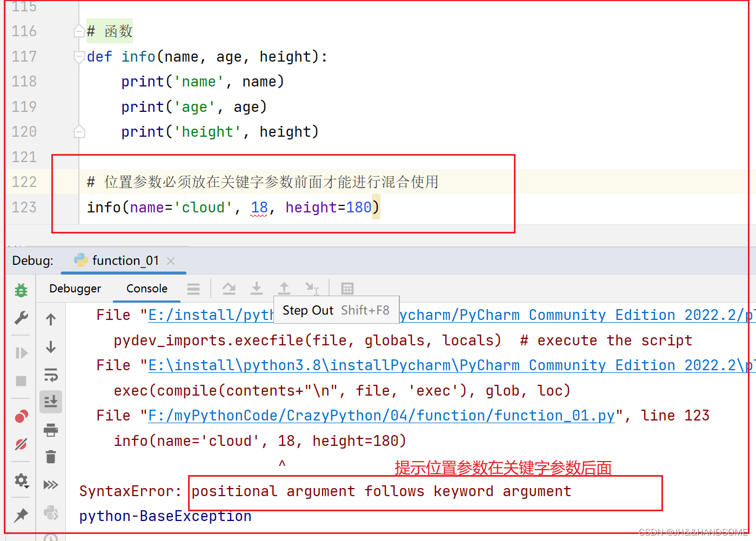
Task: Expand the more console actions double-chevron
Action: 51,484
